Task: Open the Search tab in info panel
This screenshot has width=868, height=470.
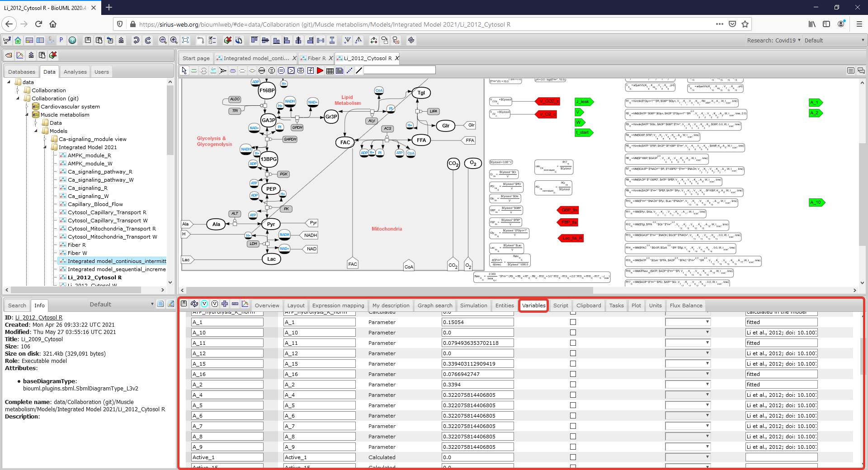Action: tap(17, 305)
